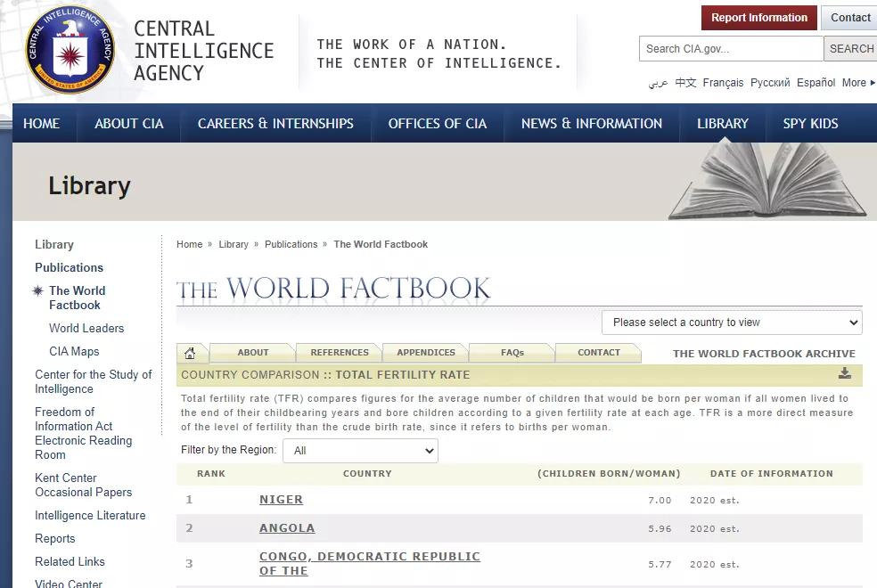Image resolution: width=877 pixels, height=588 pixels.
Task: Open the ABOUT CIA menu
Action: (128, 124)
